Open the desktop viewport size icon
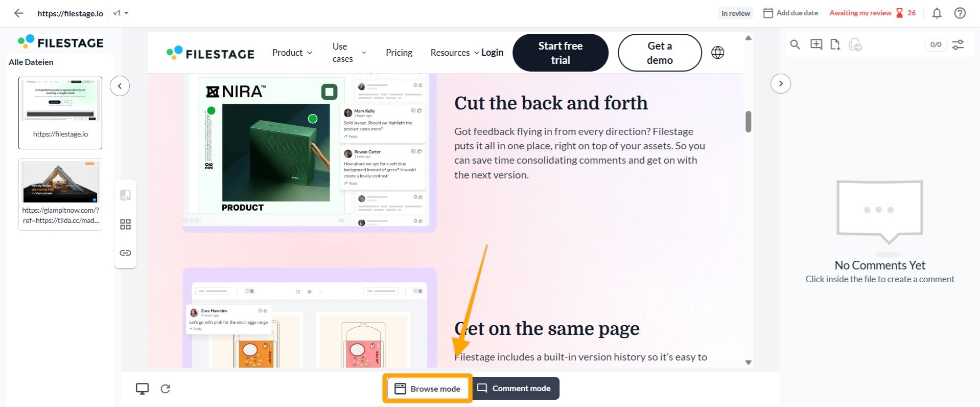 [142, 389]
